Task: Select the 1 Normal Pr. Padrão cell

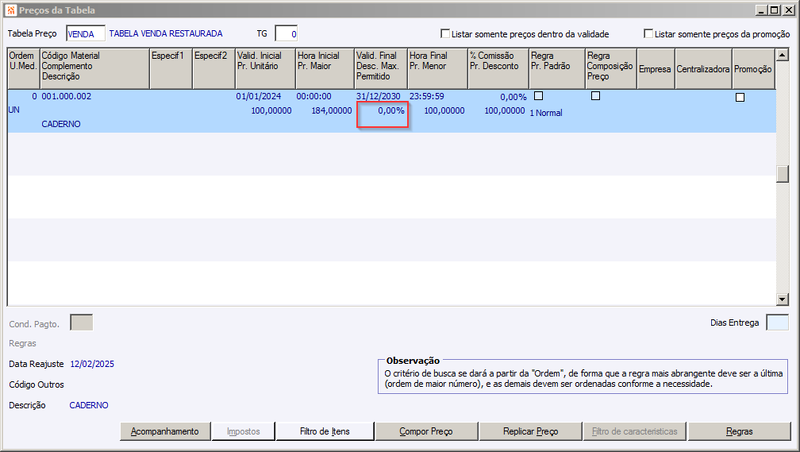Action: (546, 113)
